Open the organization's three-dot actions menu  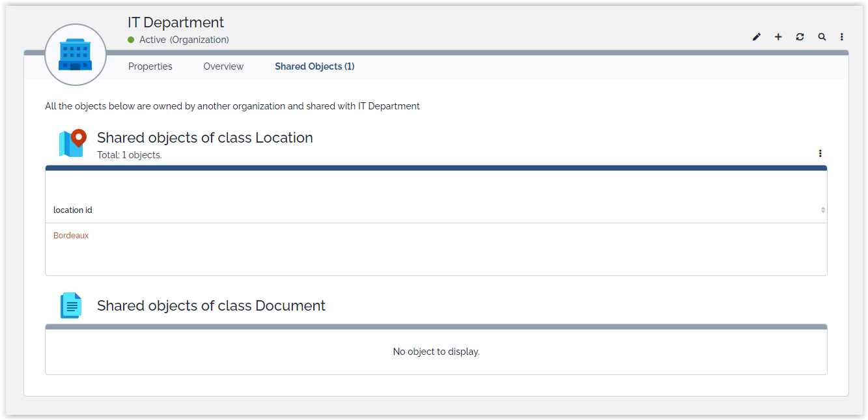point(842,37)
